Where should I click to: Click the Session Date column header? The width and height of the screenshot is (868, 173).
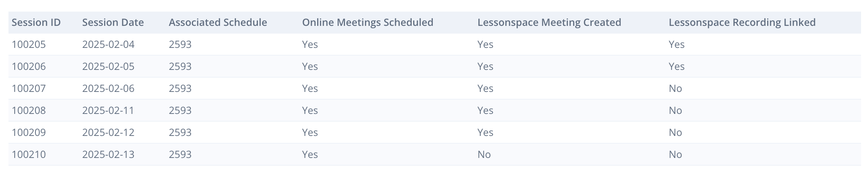point(113,22)
